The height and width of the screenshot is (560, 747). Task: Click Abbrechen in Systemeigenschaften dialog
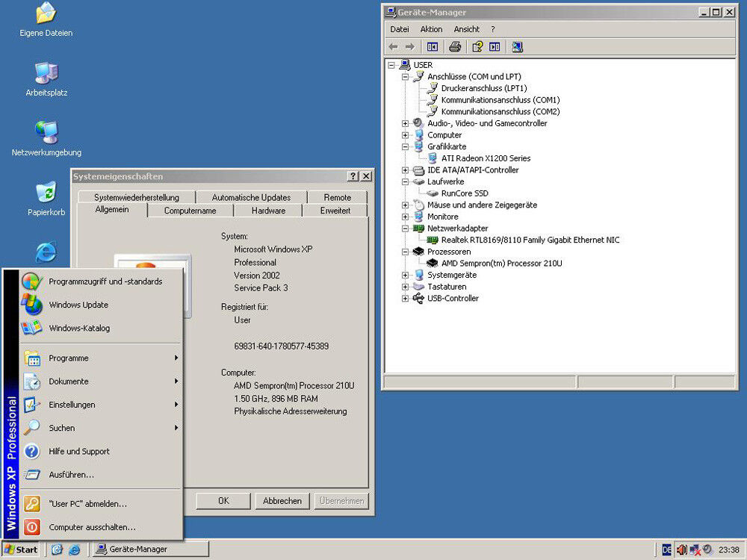[282, 501]
